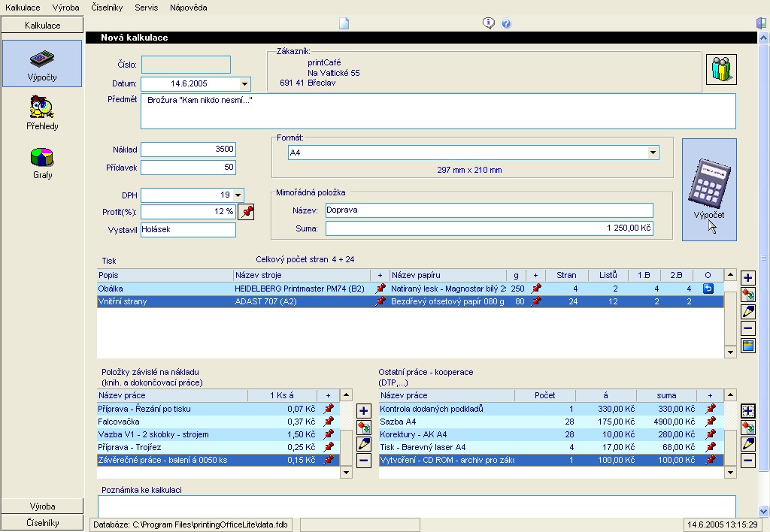Click the pin icon in Sazba A4 row
This screenshot has width=770, height=532.
[x=709, y=422]
